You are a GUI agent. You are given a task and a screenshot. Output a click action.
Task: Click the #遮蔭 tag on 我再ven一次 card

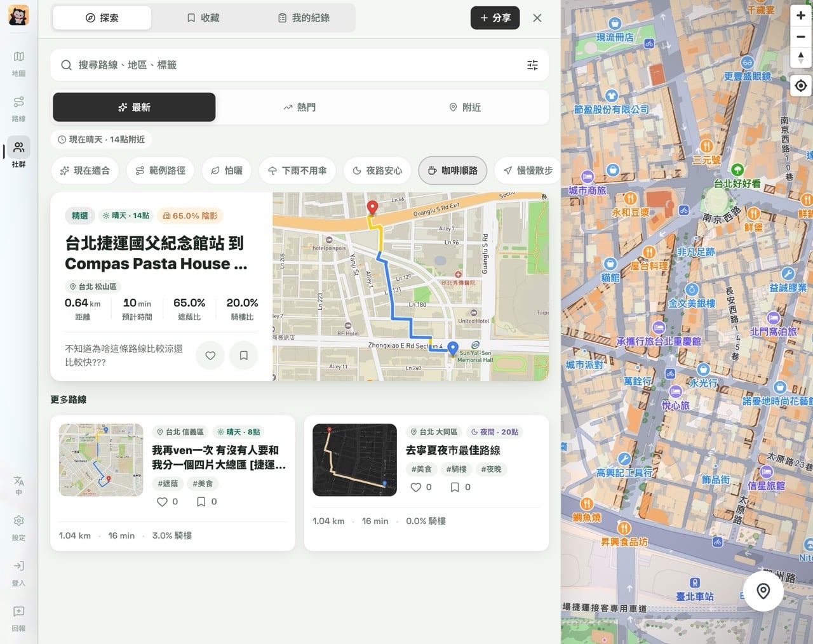168,483
